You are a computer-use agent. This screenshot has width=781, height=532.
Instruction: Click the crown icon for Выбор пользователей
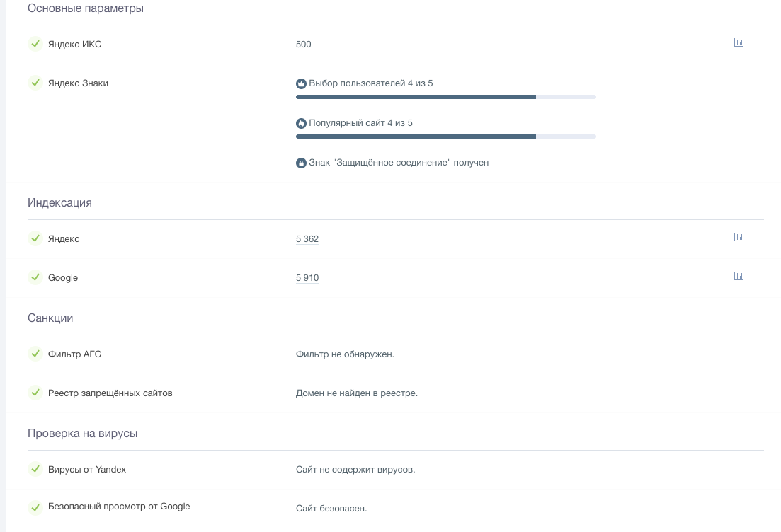(x=301, y=83)
